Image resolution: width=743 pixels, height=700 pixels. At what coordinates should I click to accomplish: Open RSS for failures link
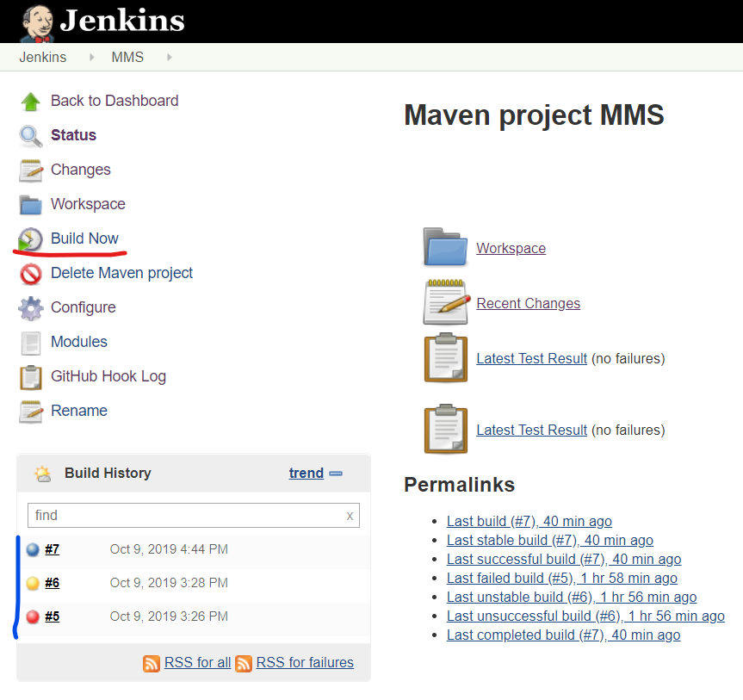(305, 663)
